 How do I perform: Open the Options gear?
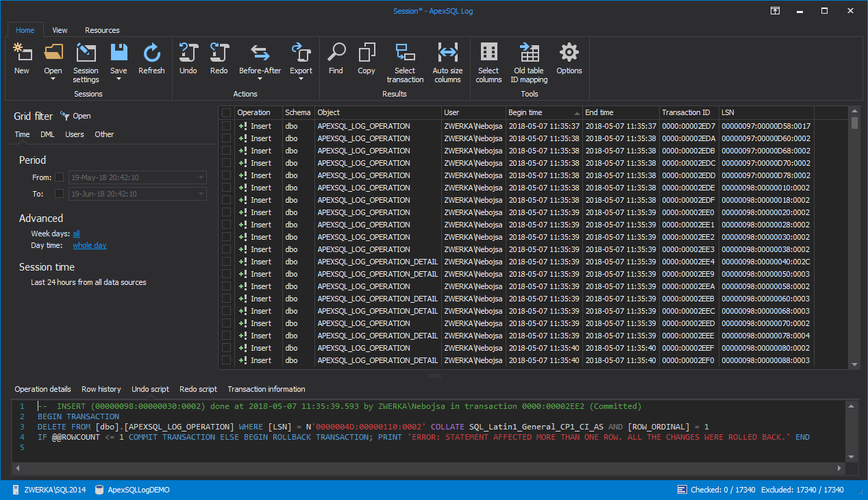569,53
